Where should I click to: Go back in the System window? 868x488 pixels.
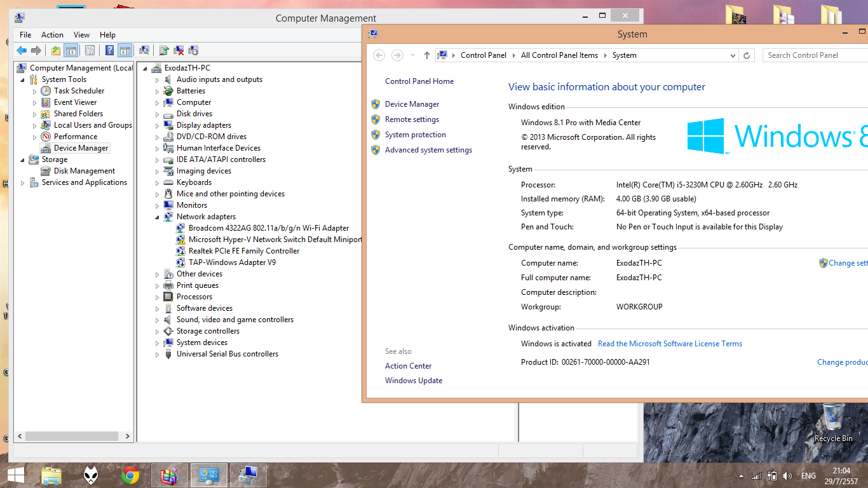coord(379,55)
